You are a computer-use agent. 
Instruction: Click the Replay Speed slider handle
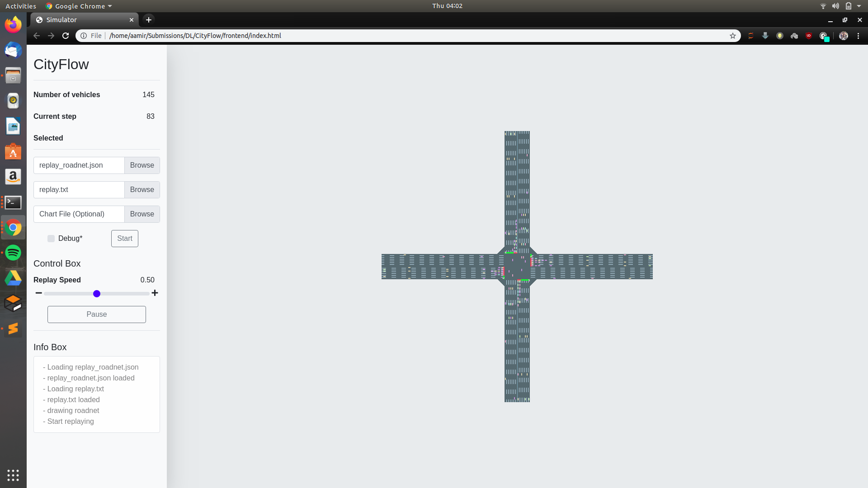pyautogui.click(x=97, y=294)
